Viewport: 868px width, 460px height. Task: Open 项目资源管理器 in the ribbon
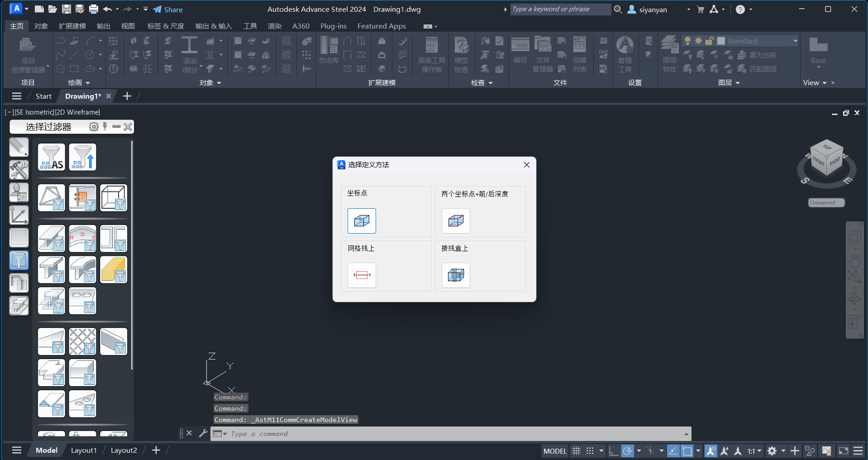(x=28, y=55)
